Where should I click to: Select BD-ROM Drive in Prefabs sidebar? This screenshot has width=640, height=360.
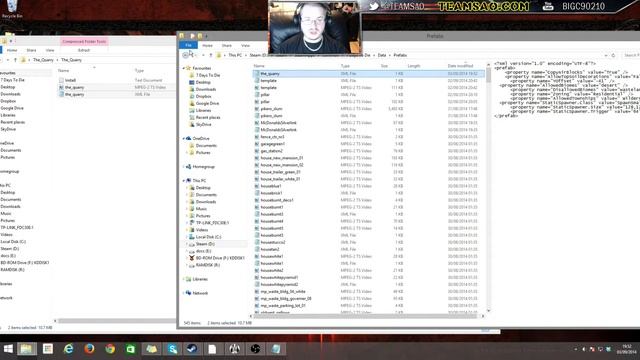(x=220, y=258)
